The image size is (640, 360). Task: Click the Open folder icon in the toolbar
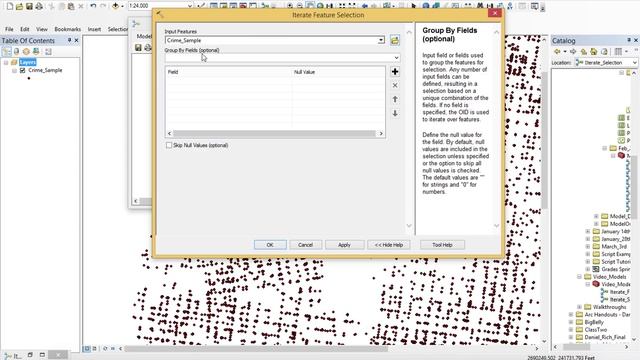(19, 6)
